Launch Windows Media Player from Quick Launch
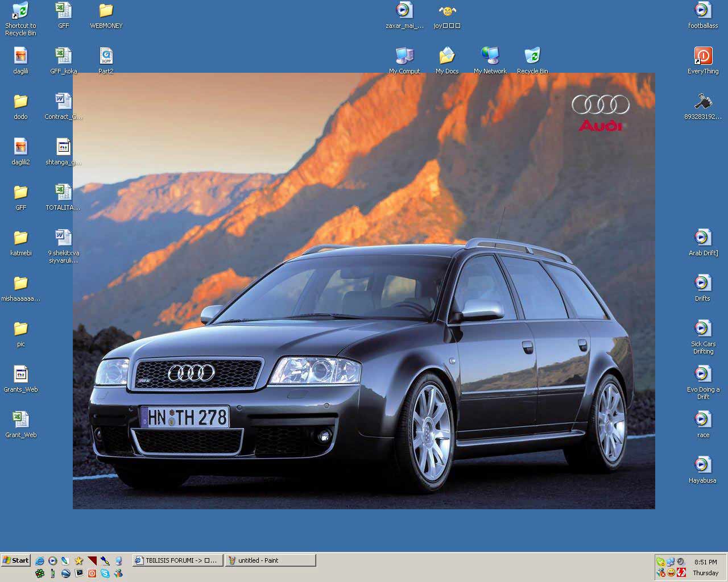Viewport: 728px width, 582px height. click(x=53, y=561)
